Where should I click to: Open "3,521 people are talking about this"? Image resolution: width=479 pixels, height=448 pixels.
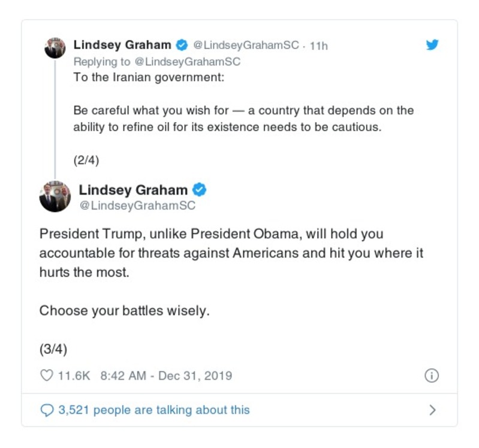154,410
